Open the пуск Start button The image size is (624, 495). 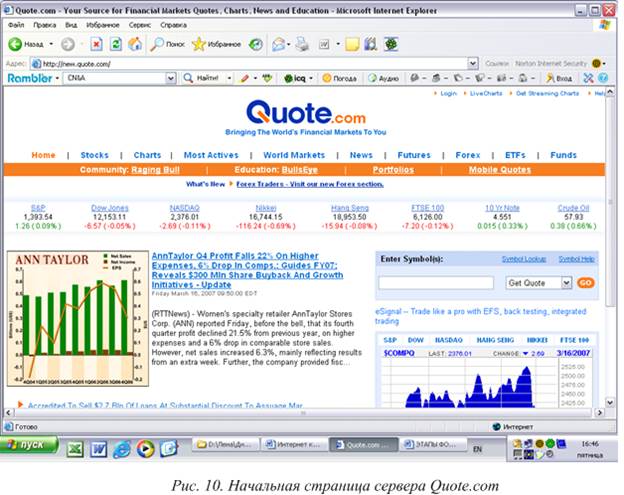pos(29,445)
